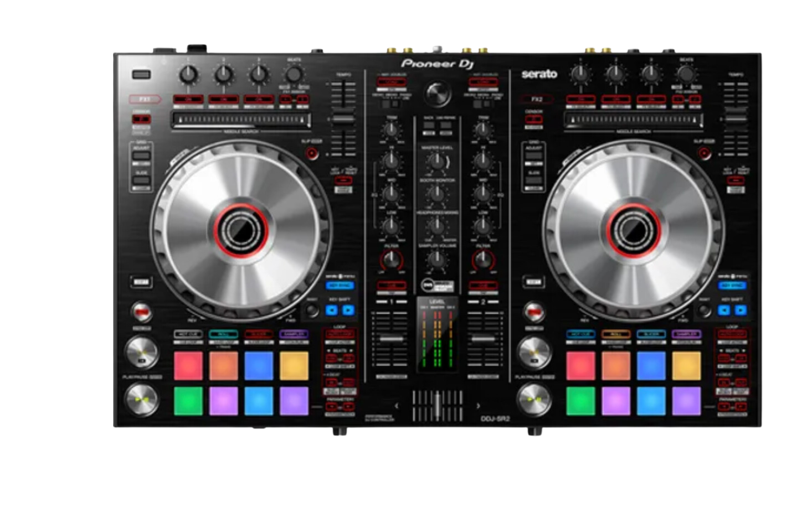Toggle the right deck Key Lock button
812x528 pixels.
point(736,180)
